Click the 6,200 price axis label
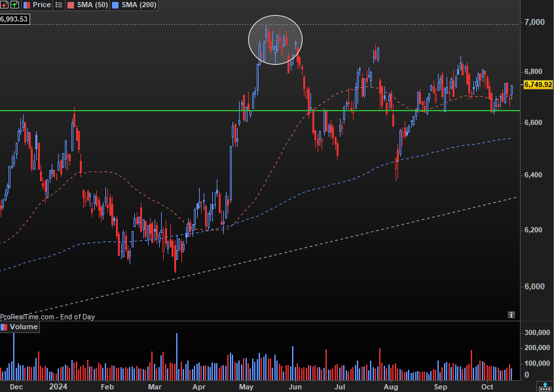 (x=534, y=230)
